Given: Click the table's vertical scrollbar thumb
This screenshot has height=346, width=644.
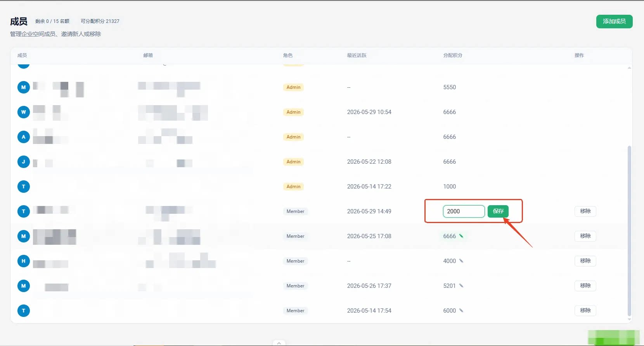Looking at the screenshot, I should point(629,231).
